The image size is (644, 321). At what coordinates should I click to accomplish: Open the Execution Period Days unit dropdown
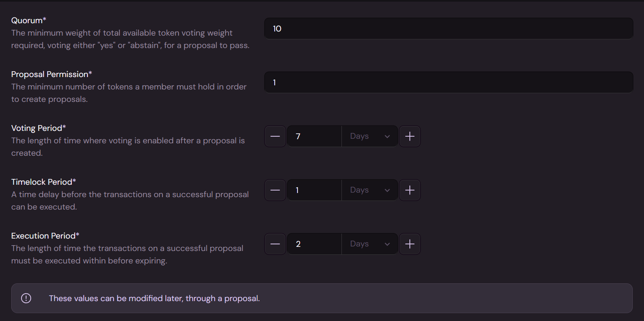pos(370,244)
